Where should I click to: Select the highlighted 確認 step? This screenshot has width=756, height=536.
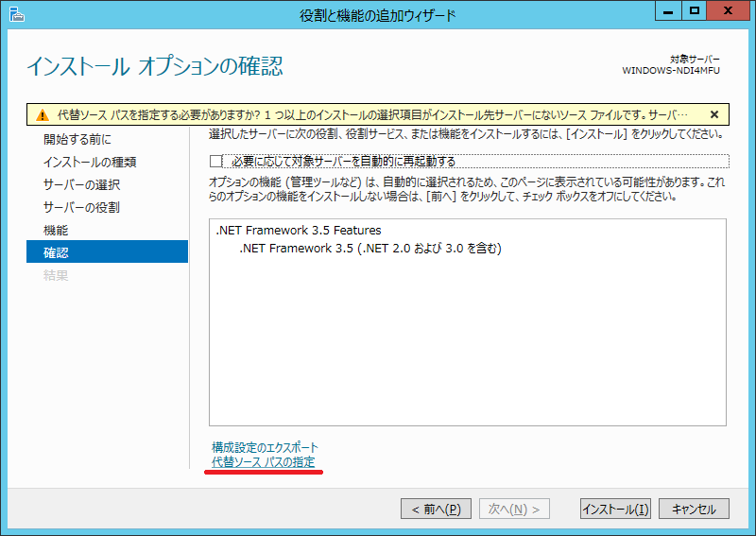(56, 253)
